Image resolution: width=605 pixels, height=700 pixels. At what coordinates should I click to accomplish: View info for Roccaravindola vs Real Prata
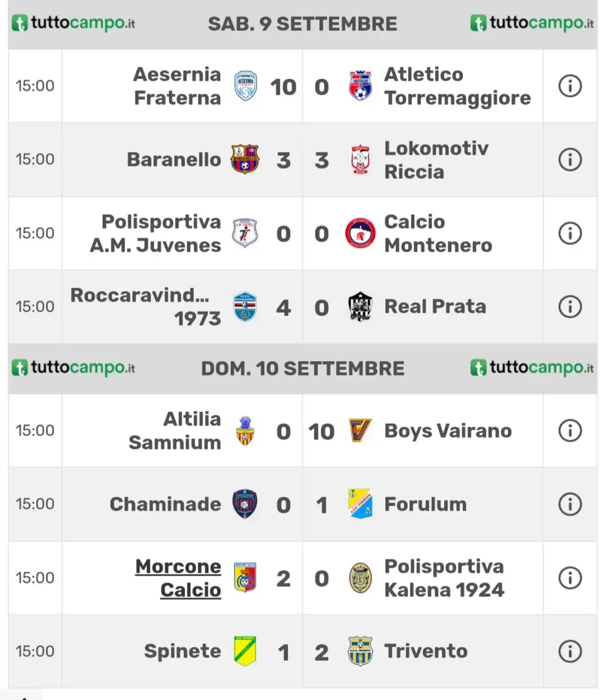[x=570, y=306]
